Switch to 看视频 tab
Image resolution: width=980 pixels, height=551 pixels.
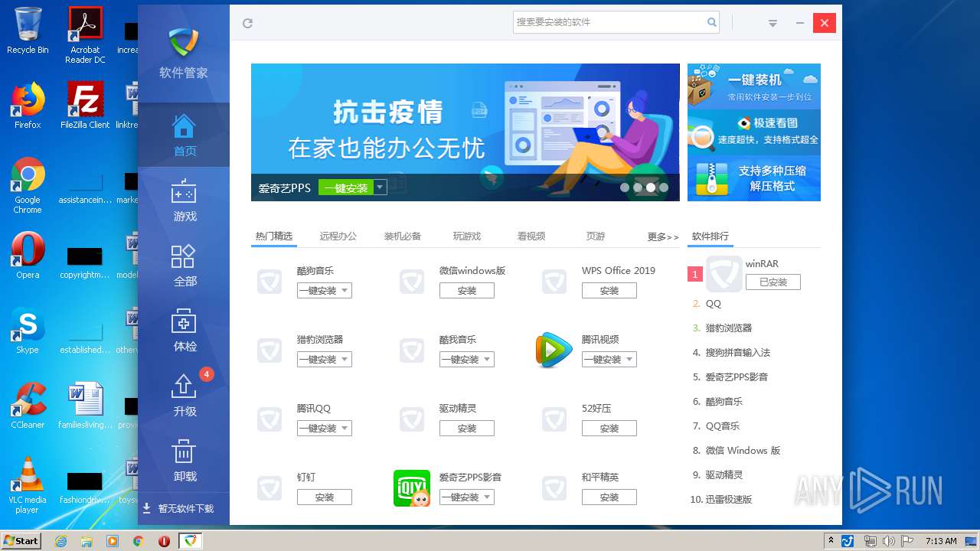(531, 236)
